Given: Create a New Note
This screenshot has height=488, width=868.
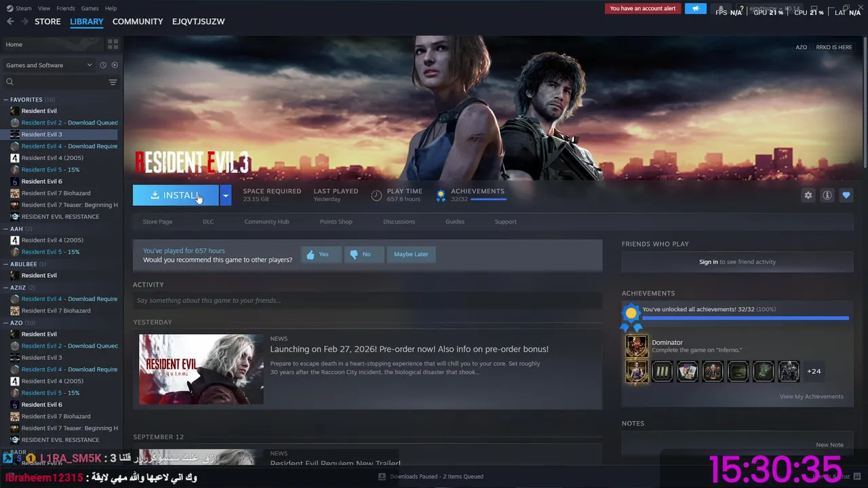Looking at the screenshot, I should click(x=829, y=445).
